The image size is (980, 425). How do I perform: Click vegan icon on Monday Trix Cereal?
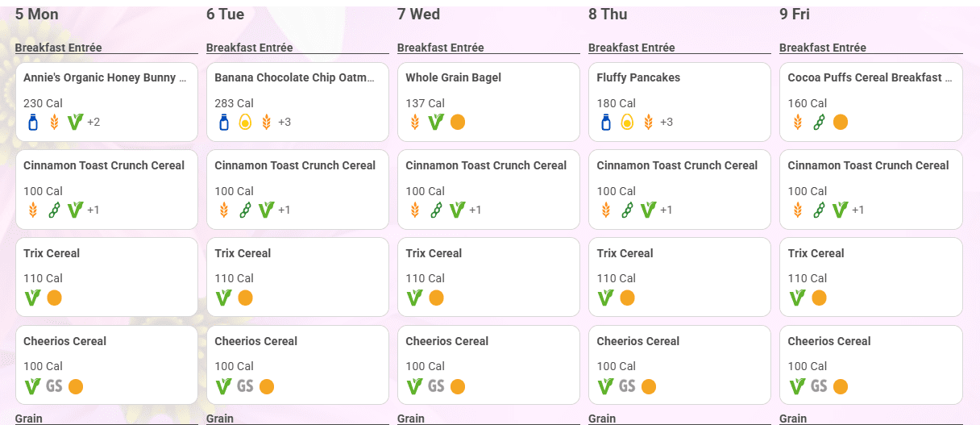[x=32, y=298]
